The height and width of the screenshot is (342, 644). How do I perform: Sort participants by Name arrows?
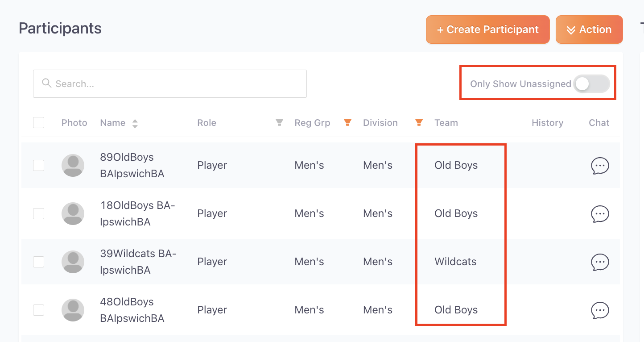point(135,123)
